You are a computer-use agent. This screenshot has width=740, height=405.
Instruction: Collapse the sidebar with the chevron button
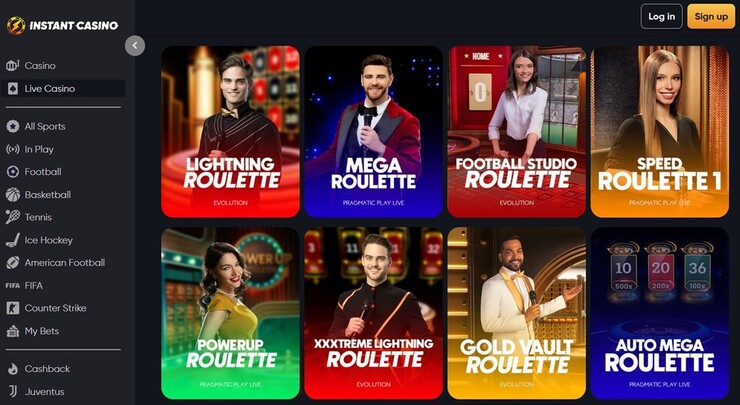[135, 46]
